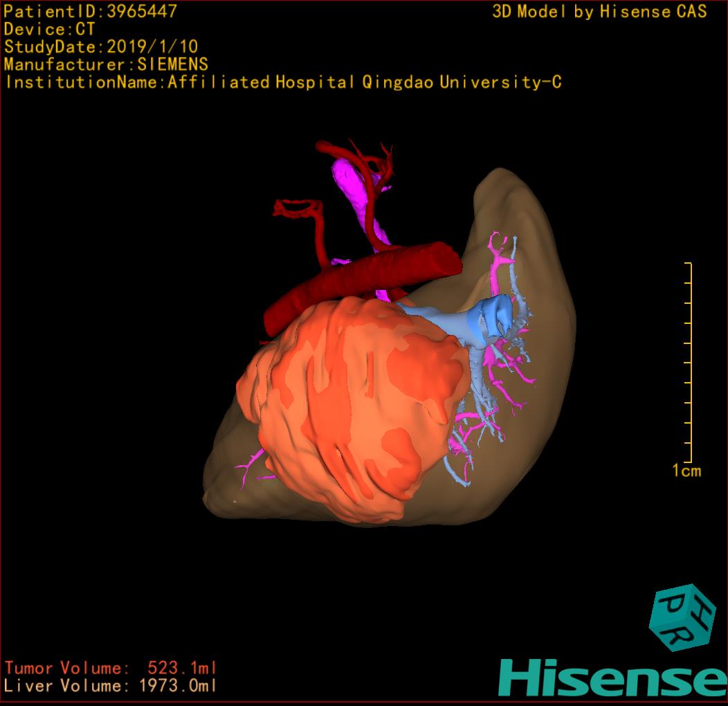Click the Device:CT label
728x706 pixels.
point(49,30)
